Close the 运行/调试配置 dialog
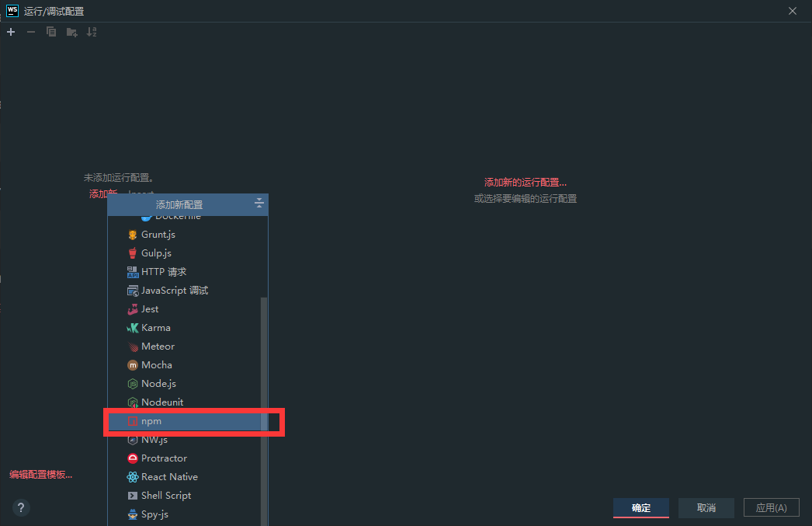812x526 pixels. coord(793,11)
